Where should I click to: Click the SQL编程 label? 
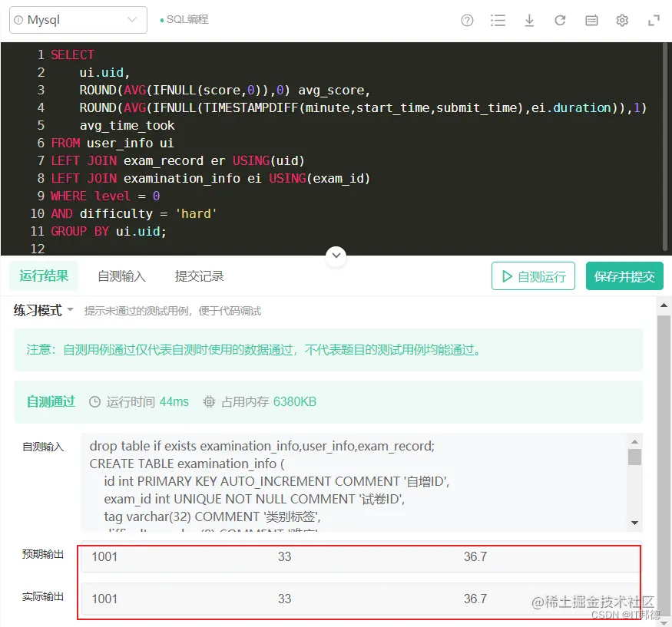[x=187, y=20]
